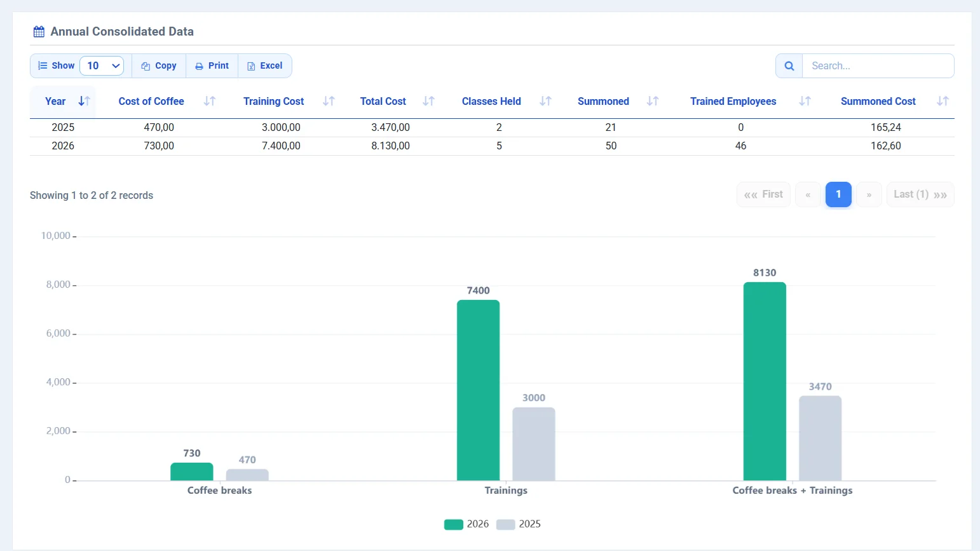Sort by Summoned Cost sort arrows
Screen dimensions: 980x551
click(x=943, y=101)
